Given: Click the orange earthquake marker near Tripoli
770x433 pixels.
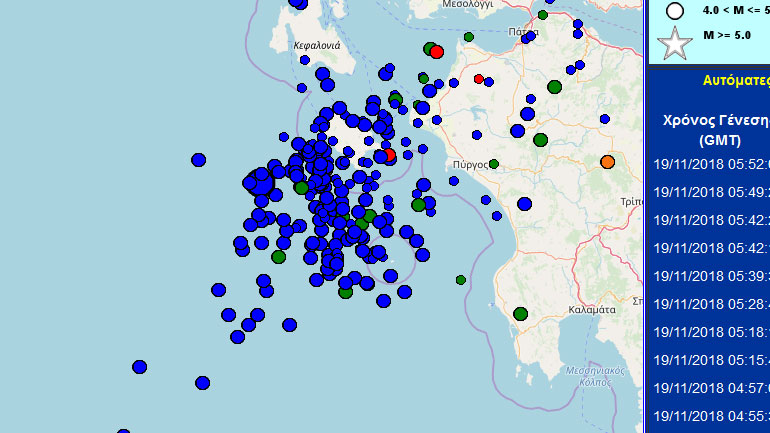Looking at the screenshot, I should tap(607, 162).
